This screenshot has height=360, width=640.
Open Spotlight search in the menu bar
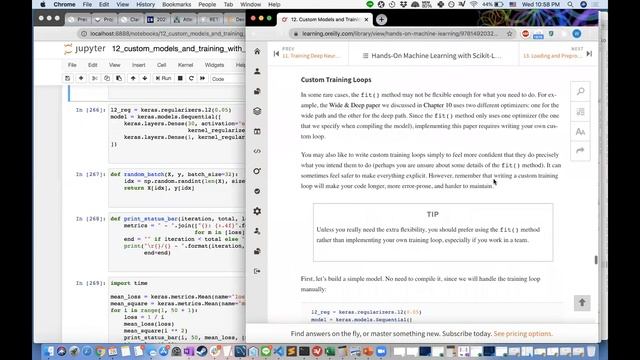[570, 4]
